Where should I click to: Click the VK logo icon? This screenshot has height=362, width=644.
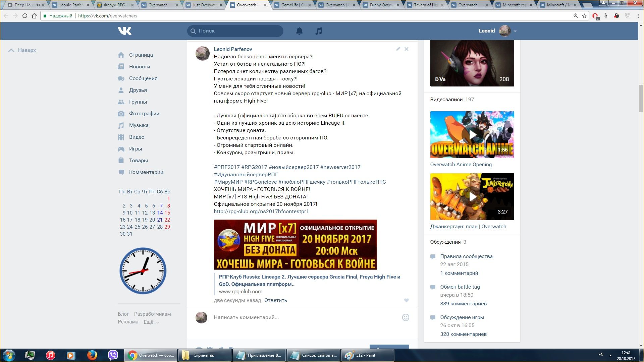click(124, 31)
